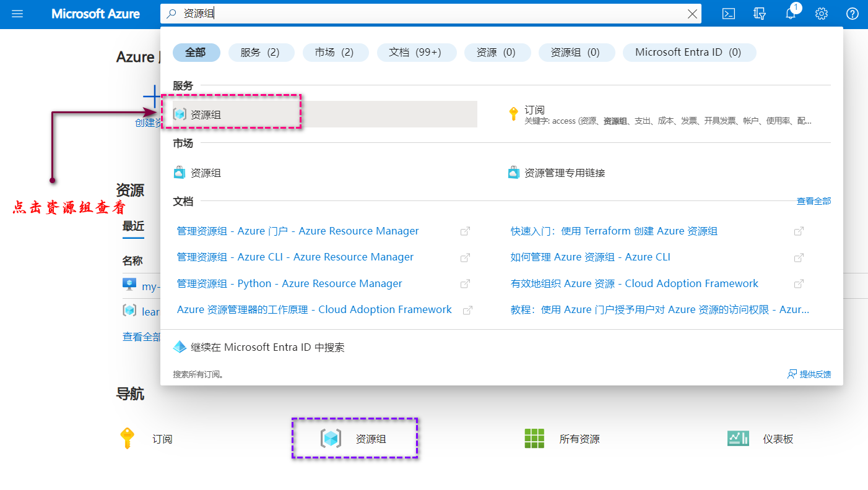Open 如何管理 Azure 资源组 - Azure CLI
Image resolution: width=868 pixels, height=490 pixels.
[591, 257]
